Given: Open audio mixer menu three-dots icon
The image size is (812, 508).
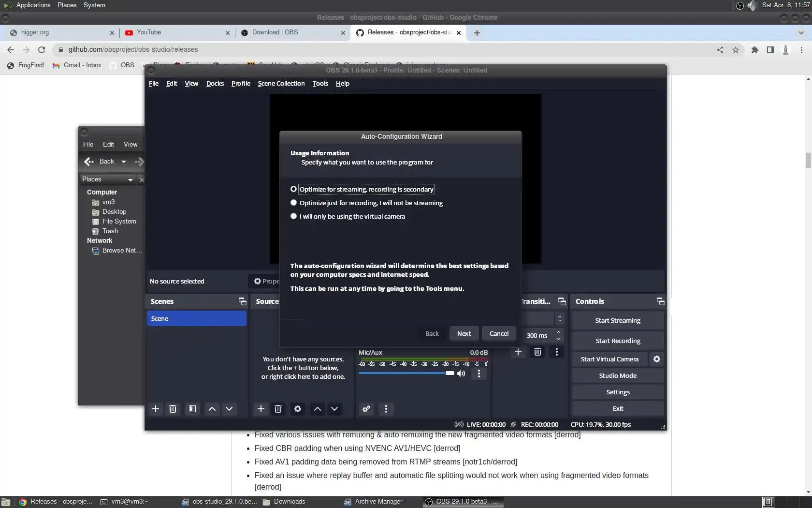Looking at the screenshot, I should point(386,409).
